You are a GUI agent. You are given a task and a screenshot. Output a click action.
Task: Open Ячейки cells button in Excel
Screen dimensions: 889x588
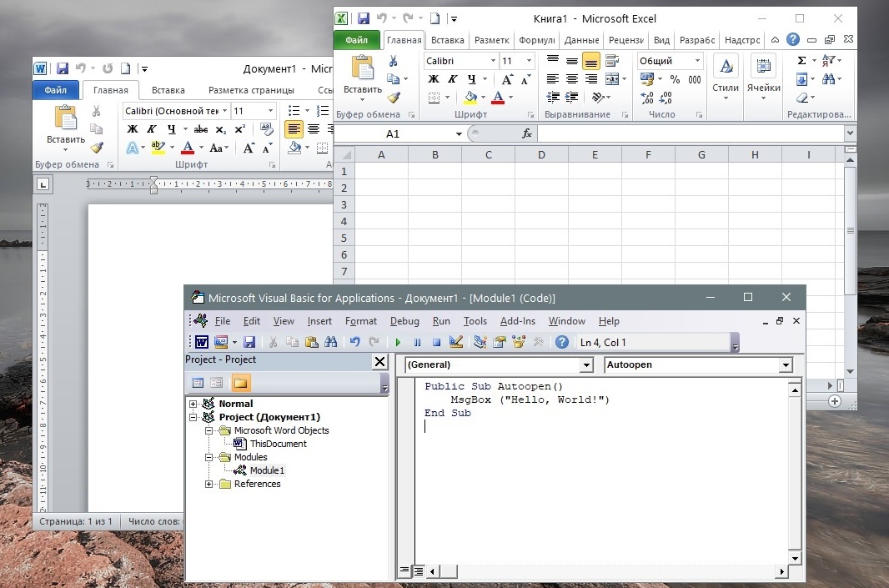point(763,77)
